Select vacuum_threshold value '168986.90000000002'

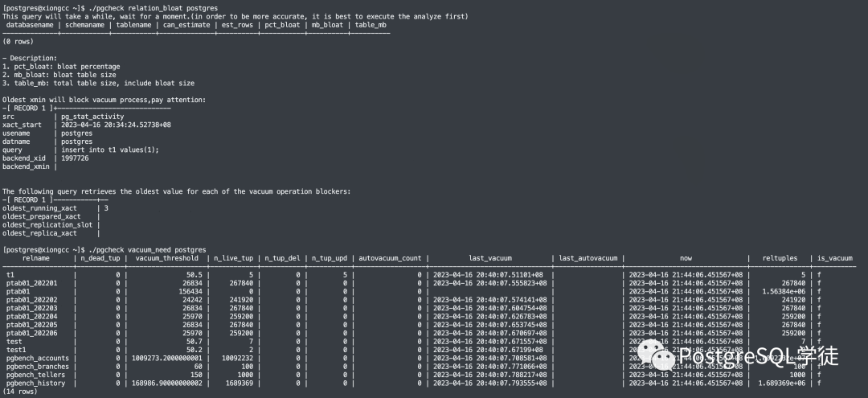[x=167, y=383]
